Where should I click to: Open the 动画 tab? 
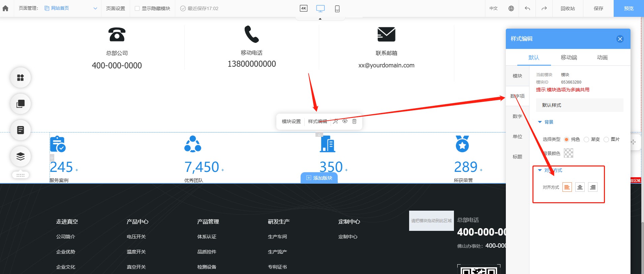[x=602, y=58]
